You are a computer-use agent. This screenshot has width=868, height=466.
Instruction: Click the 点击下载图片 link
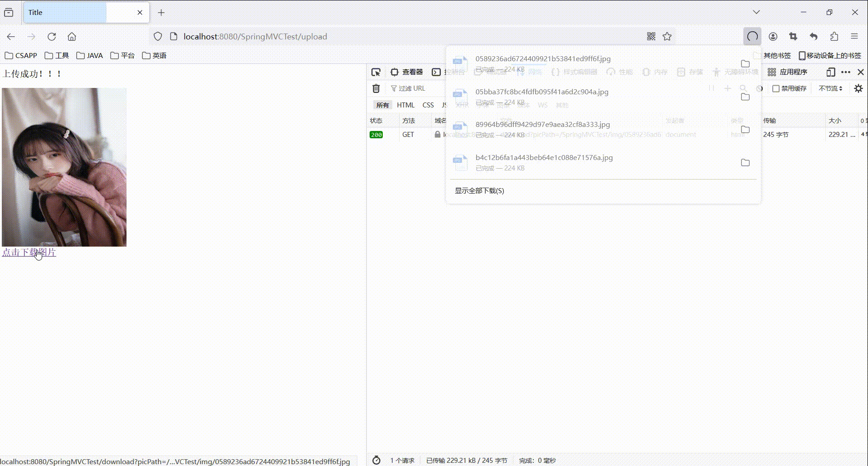[x=29, y=252]
